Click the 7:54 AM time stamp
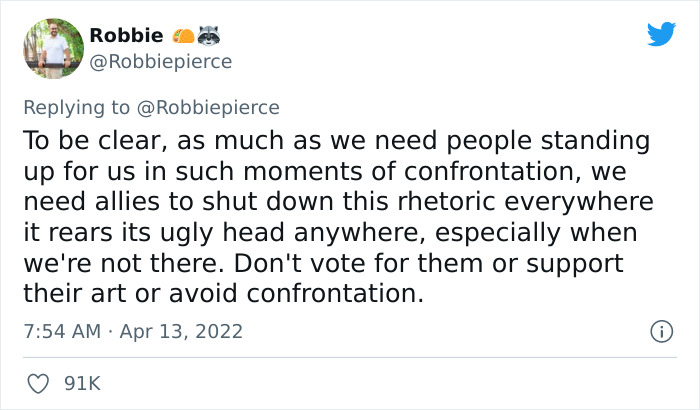 click(x=61, y=330)
